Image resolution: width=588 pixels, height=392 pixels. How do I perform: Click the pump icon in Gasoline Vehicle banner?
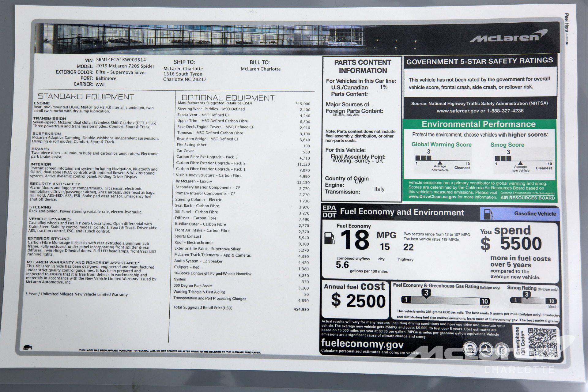click(x=488, y=214)
